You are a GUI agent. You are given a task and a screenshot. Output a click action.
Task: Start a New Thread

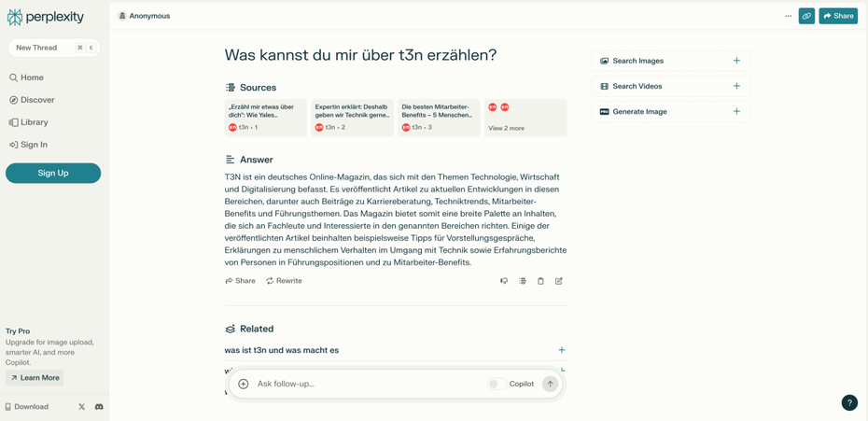[x=54, y=48]
